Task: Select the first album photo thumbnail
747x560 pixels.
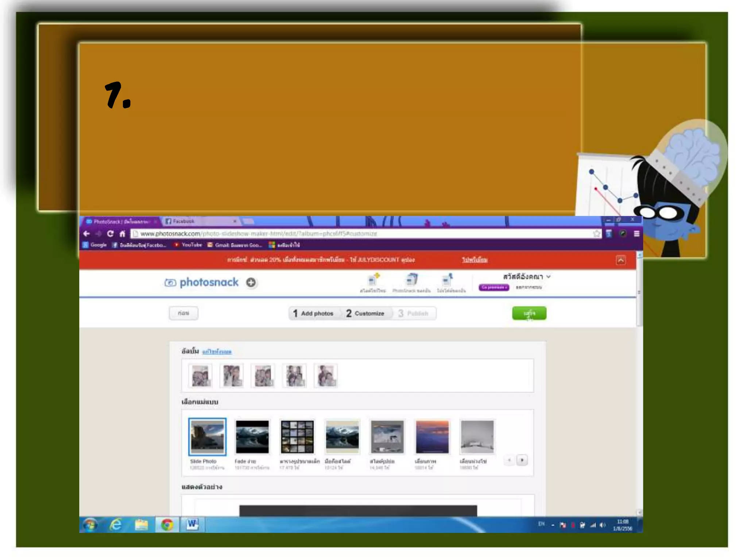Action: [200, 376]
